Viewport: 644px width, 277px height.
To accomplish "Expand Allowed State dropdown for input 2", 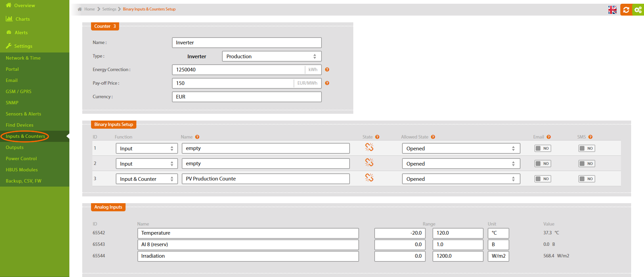I will 461,164.
